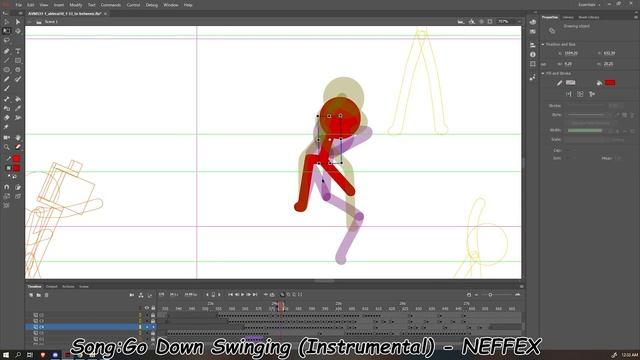
Task: Click the Swap Colors icon
Action: [15, 176]
